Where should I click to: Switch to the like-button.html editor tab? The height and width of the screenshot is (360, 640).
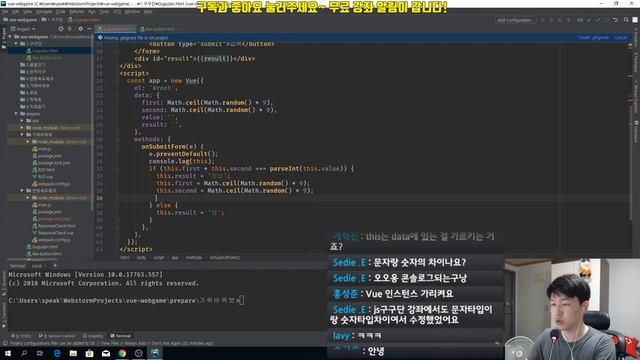(x=158, y=29)
